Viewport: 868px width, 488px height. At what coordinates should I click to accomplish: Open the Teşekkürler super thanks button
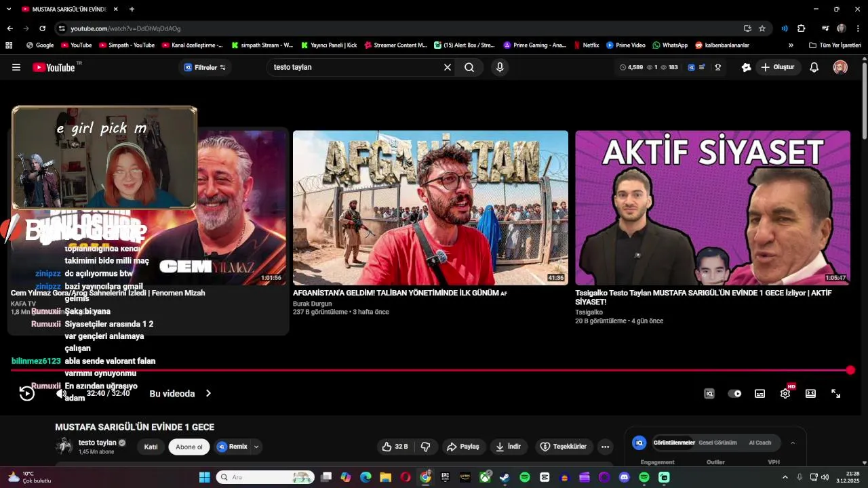(x=563, y=447)
